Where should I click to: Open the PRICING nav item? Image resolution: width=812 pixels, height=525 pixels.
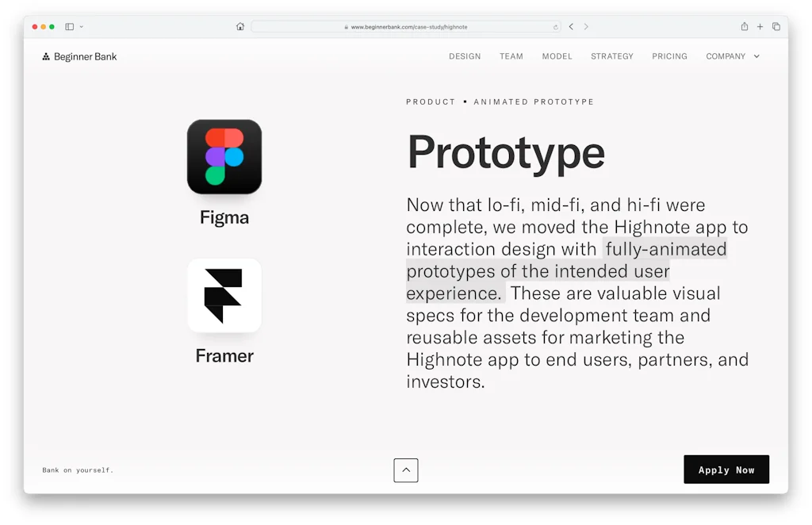coord(669,56)
